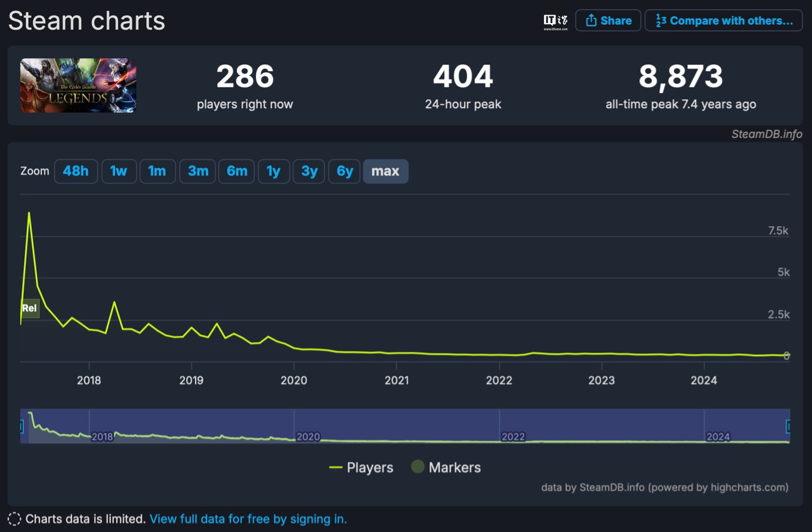The width and height of the screenshot is (812, 532).
Task: Click the 2.5k y-axis label
Action: pyautogui.click(x=778, y=314)
